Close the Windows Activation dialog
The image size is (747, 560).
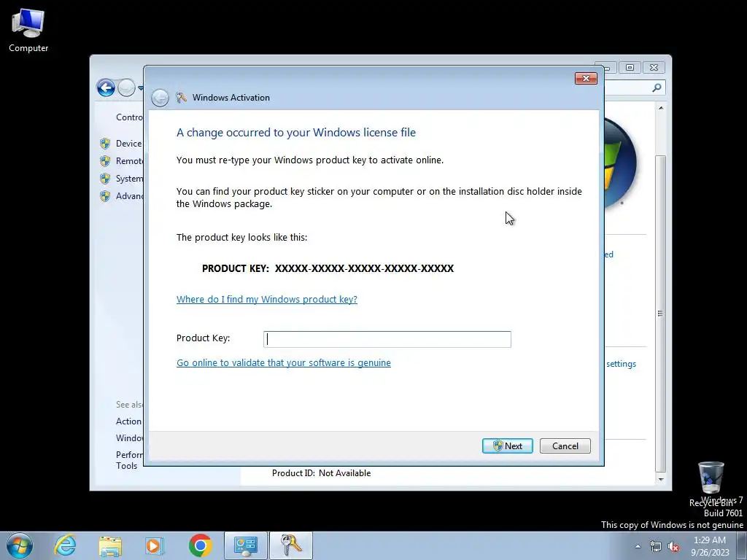[x=586, y=78]
